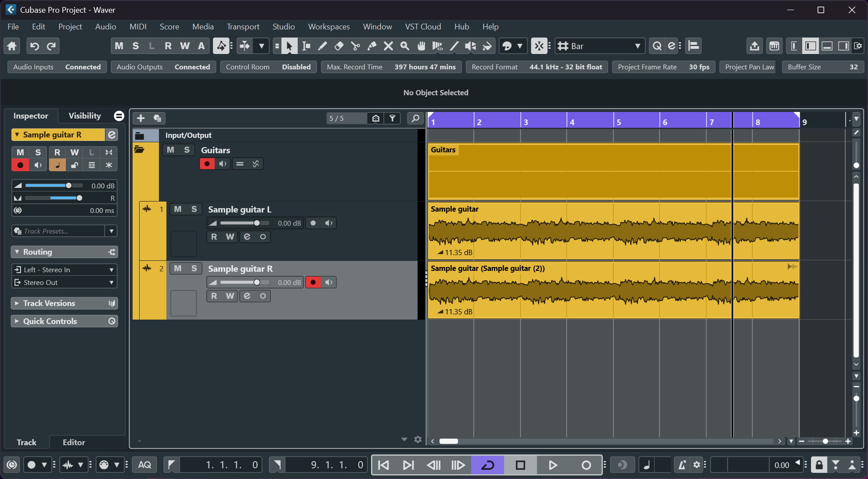This screenshot has height=479, width=868.
Task: Open track list settings gear icon
Action: (418, 439)
